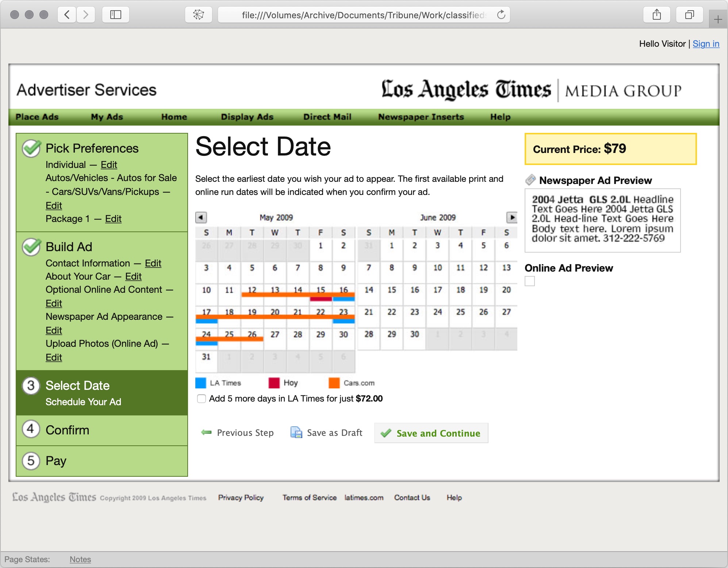Open the browser share icon
The height and width of the screenshot is (568, 728).
[657, 15]
